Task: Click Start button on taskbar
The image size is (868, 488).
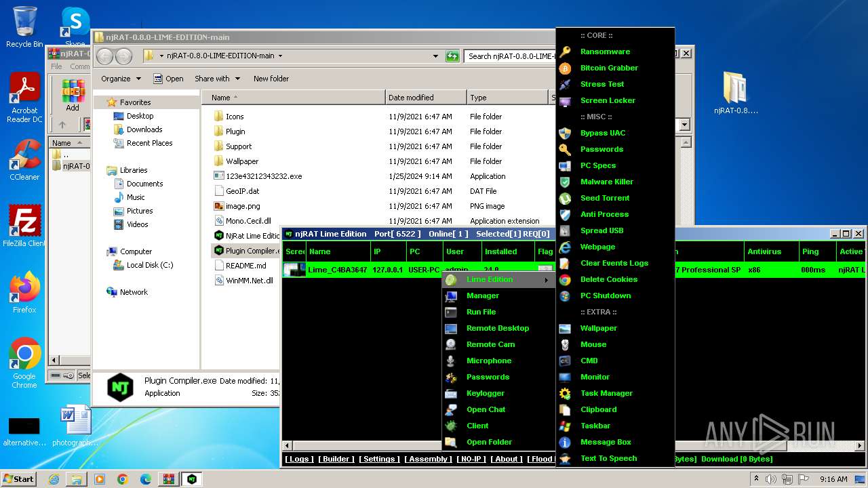Action: [x=19, y=479]
